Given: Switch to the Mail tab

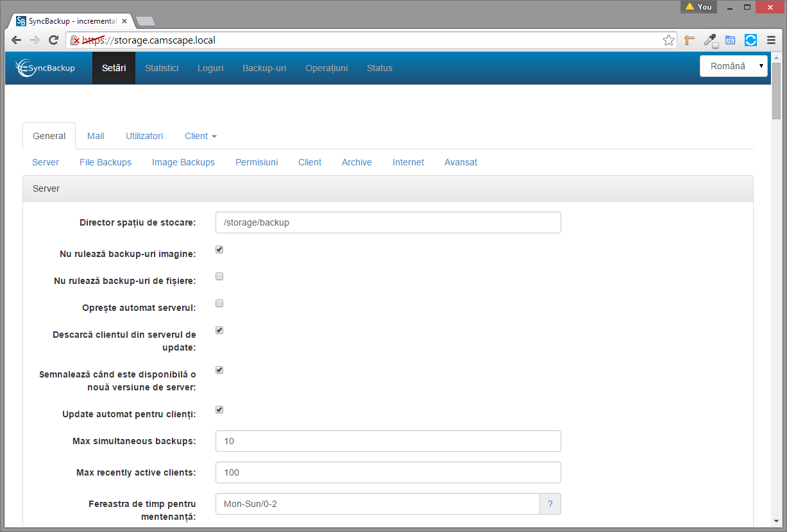Looking at the screenshot, I should click(x=96, y=136).
